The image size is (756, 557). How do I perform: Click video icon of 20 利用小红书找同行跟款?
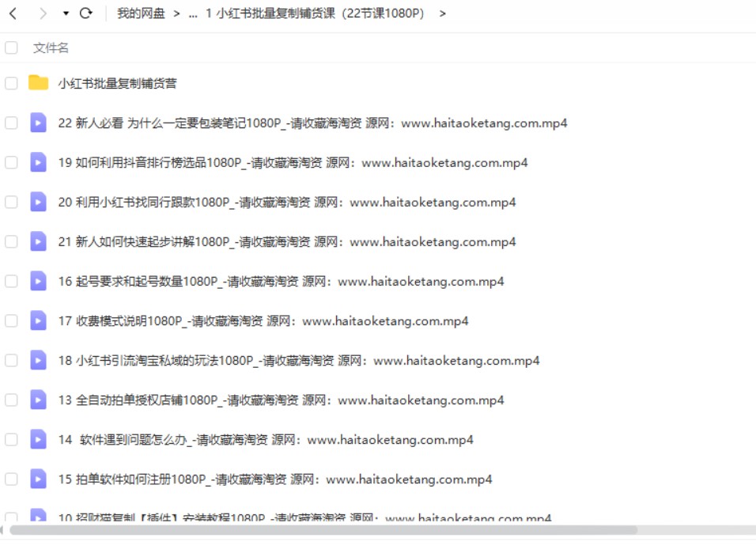point(38,202)
